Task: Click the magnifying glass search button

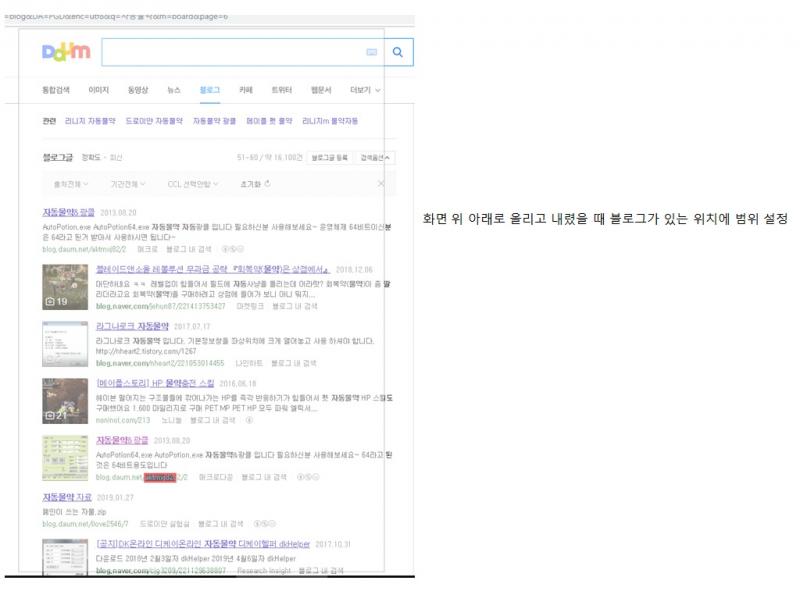Action: click(x=397, y=53)
